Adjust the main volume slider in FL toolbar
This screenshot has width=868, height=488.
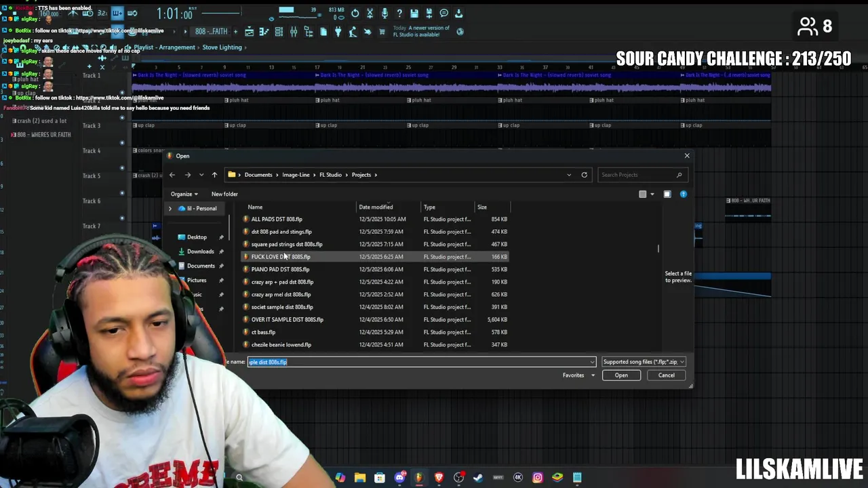click(x=220, y=13)
